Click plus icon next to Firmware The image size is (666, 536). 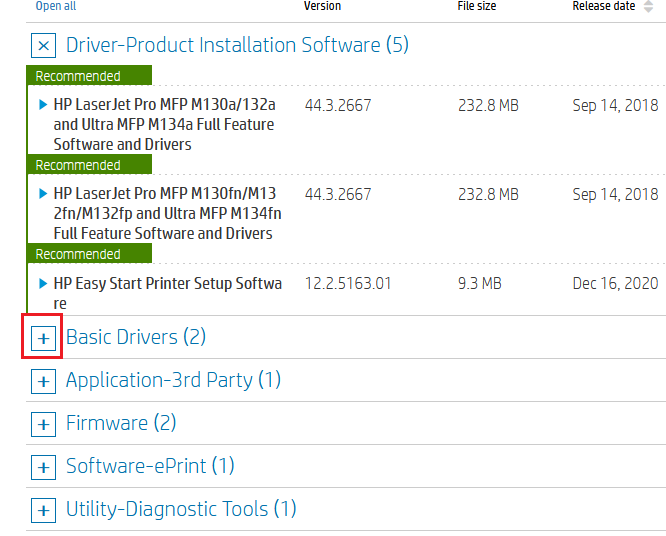[43, 424]
